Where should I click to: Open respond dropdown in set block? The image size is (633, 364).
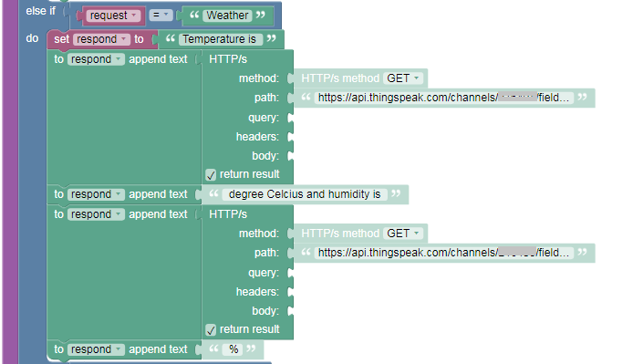(x=101, y=39)
